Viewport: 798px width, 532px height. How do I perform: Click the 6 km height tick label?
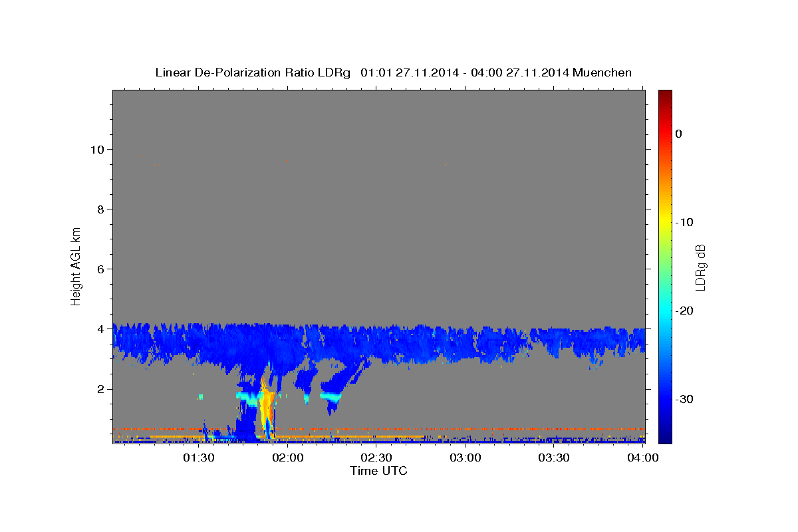(x=100, y=269)
